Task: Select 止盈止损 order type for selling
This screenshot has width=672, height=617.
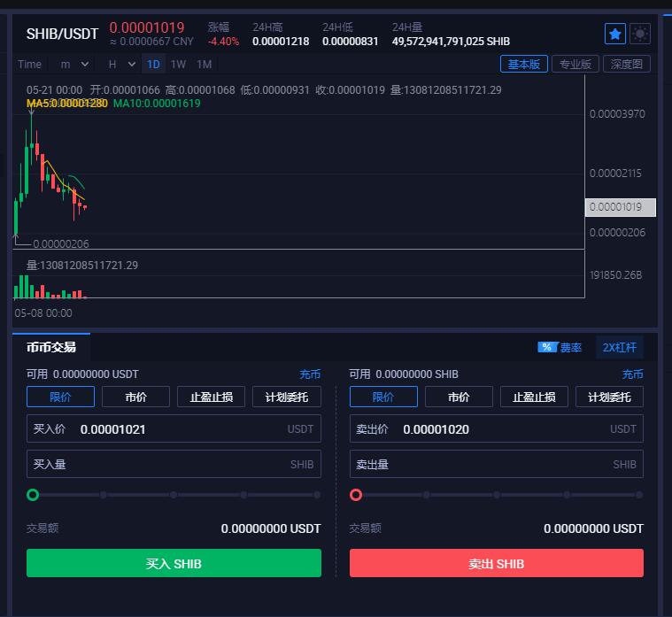Action: pos(534,397)
